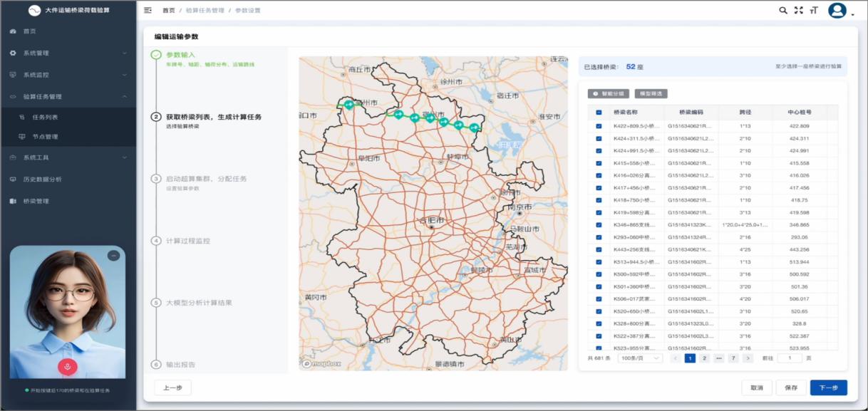Uncheck the checkbox for K500+592 bridge

tap(599, 274)
